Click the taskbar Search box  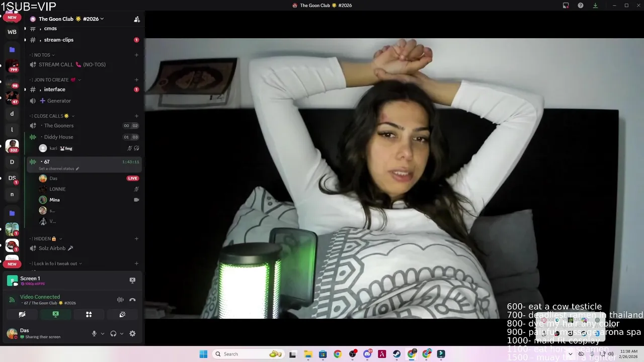pos(248,354)
